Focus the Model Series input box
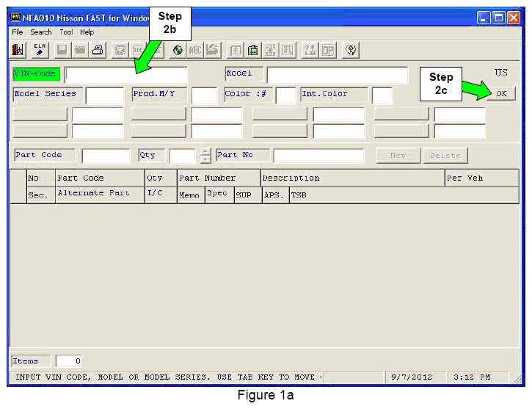The height and width of the screenshot is (409, 532). pos(105,95)
